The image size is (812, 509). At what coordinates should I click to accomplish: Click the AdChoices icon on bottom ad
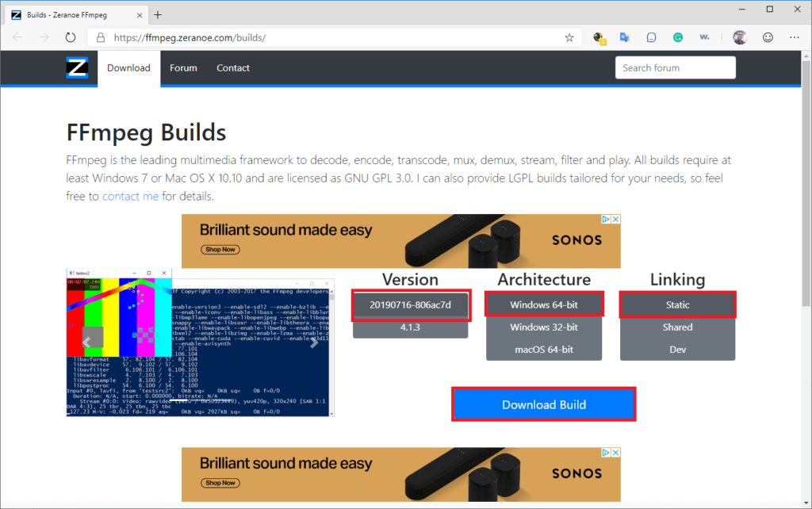point(606,453)
